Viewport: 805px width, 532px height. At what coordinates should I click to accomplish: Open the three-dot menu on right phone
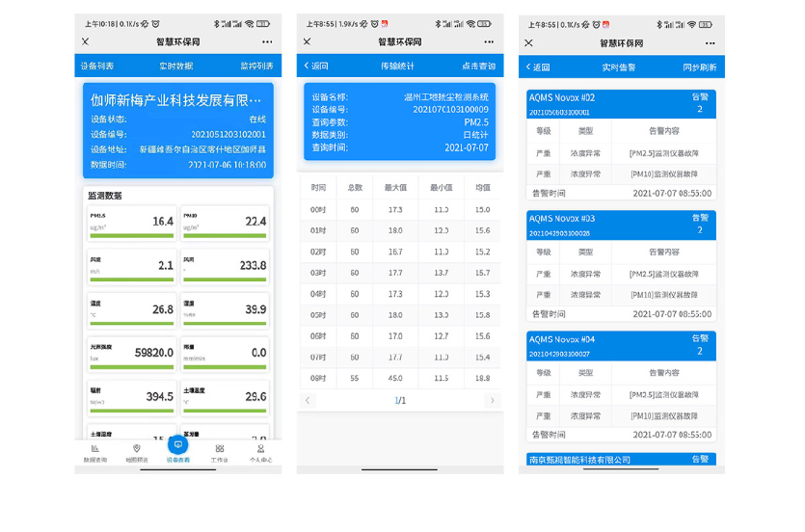tap(710, 43)
